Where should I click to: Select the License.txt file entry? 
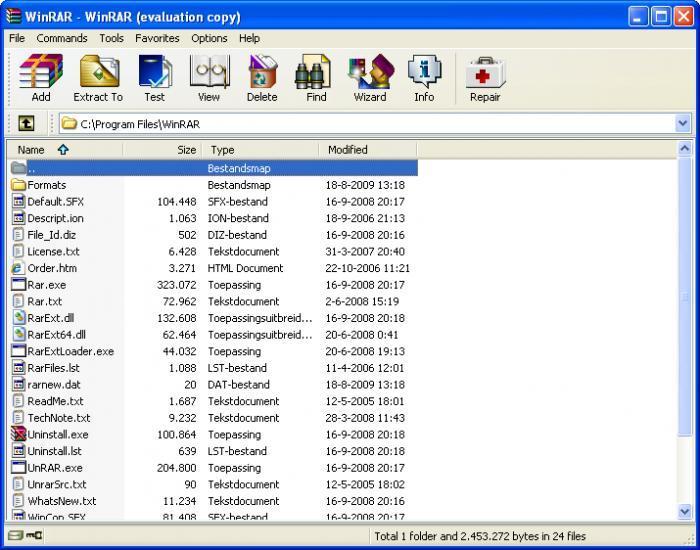(x=53, y=252)
